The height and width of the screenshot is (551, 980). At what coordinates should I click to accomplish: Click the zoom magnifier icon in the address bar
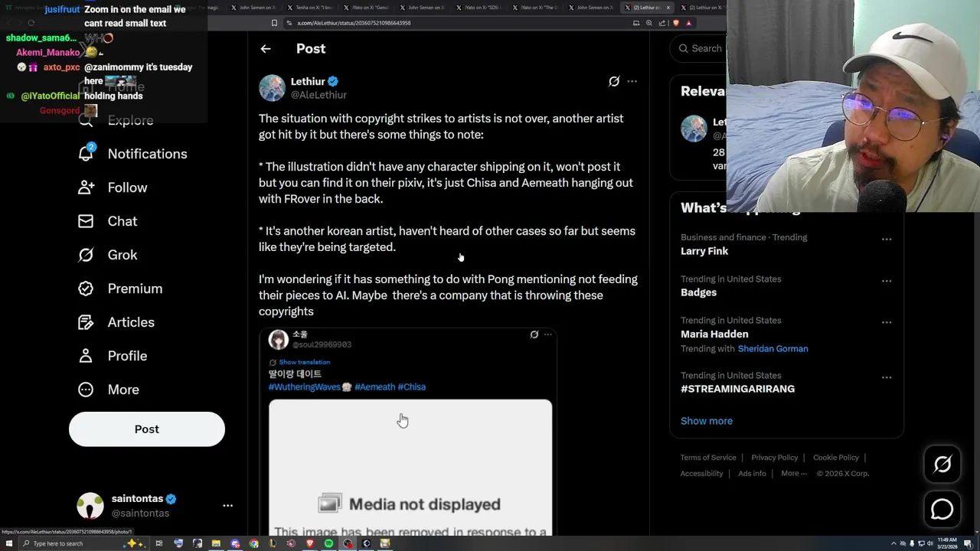click(649, 23)
